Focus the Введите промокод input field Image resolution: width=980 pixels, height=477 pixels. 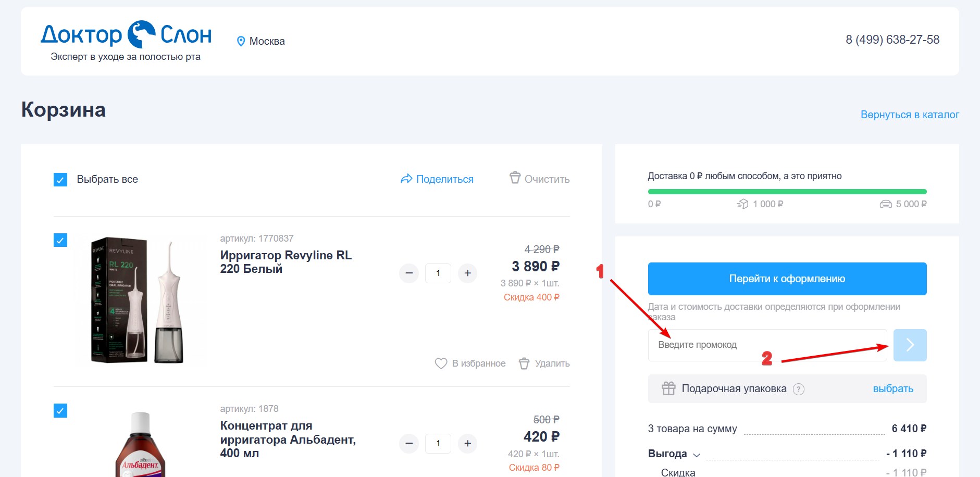point(767,345)
